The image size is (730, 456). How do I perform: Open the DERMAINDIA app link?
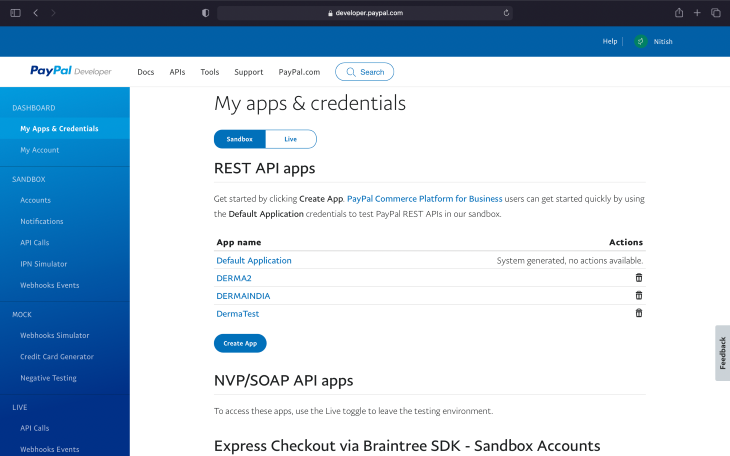coord(243,296)
